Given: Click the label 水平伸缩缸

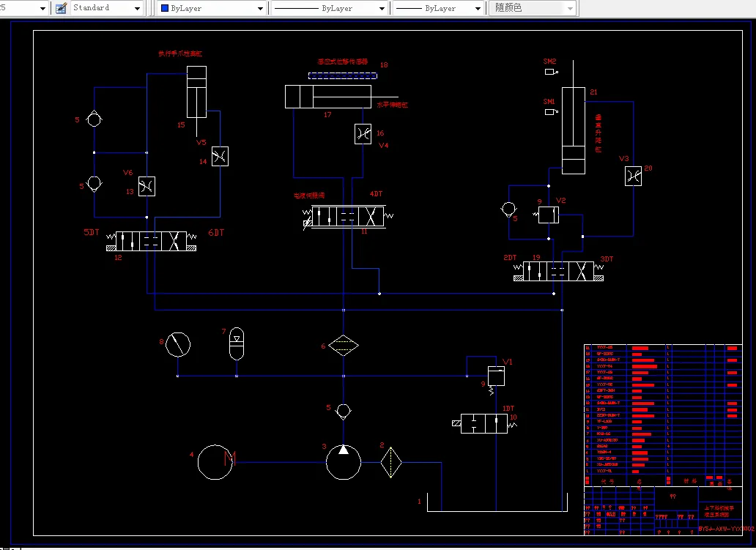Looking at the screenshot, I should [393, 105].
